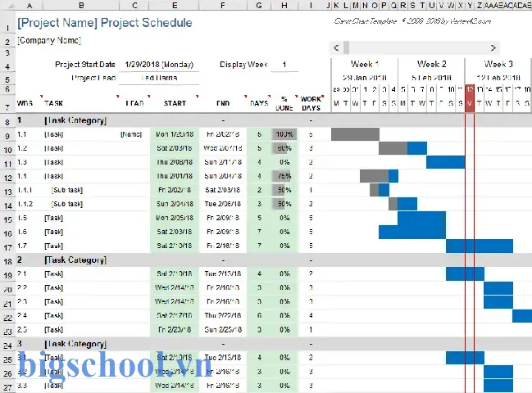Click the 29 Jan 2018 week date label
Viewport: 532px width, 393px height.
[x=365, y=78]
